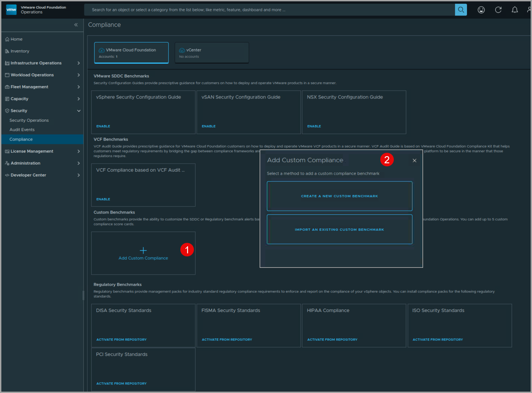Activate DISA Security Standards from repository
This screenshot has height=393, width=532.
pyautogui.click(x=121, y=340)
